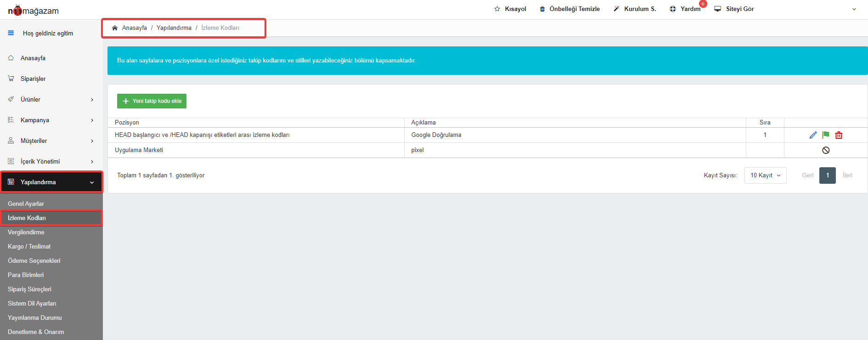Click the Müşteriler person icon
This screenshot has width=868, height=340.
point(11,141)
